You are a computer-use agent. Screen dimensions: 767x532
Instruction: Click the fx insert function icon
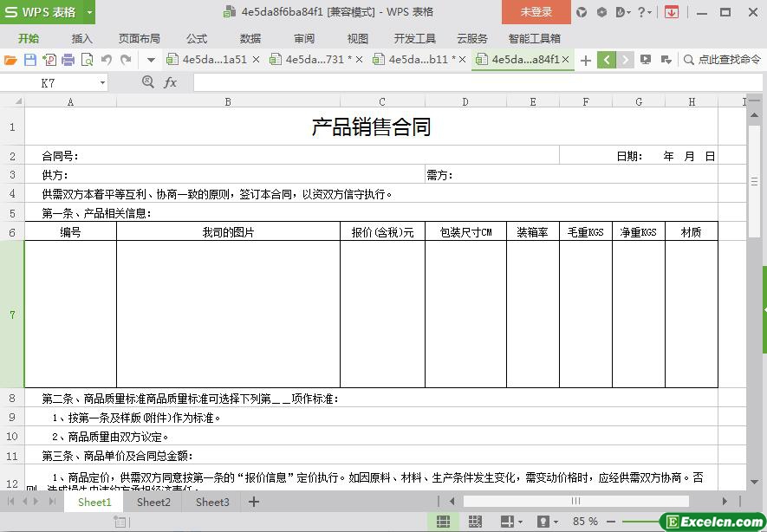[x=170, y=82]
